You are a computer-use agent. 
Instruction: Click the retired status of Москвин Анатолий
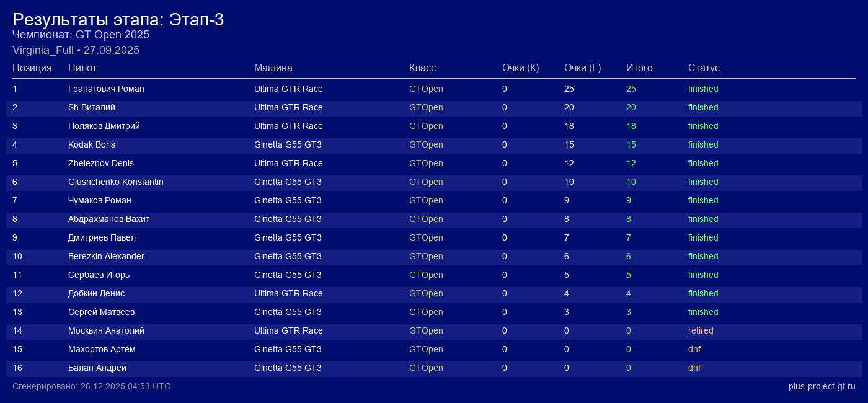point(701,330)
